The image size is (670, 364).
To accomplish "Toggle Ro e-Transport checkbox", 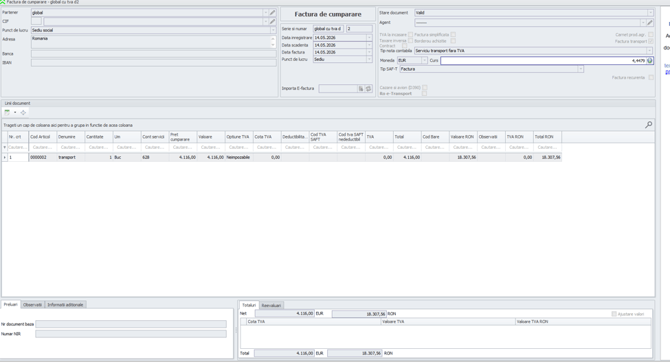I will coord(424,93).
